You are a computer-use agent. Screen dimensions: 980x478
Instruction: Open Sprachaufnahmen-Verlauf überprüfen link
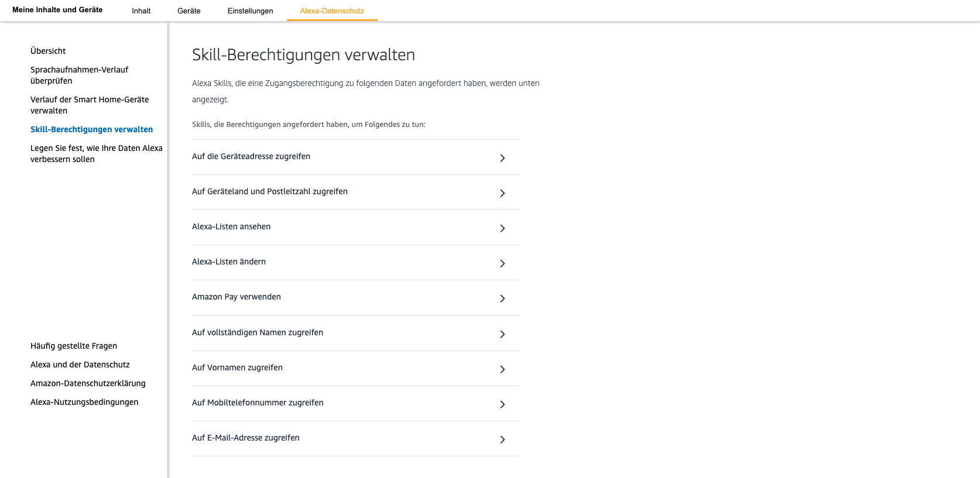pyautogui.click(x=79, y=75)
